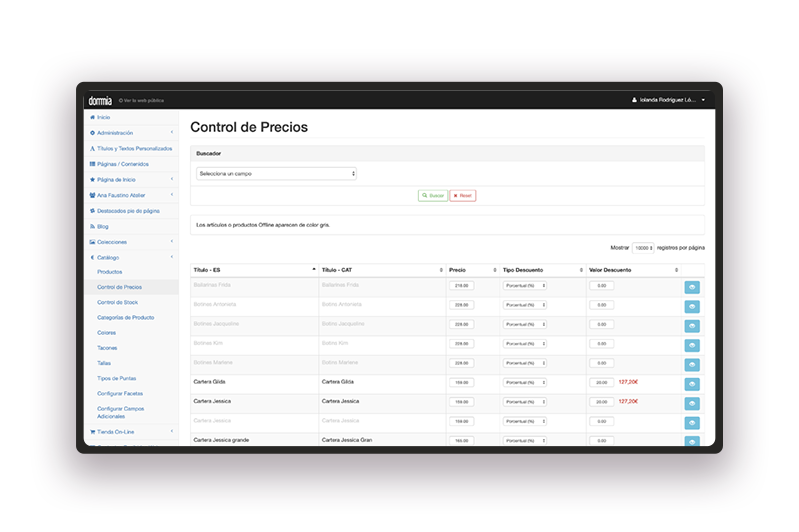The width and height of the screenshot is (799, 532).
Task: Click the Ana Faustino Atelier users icon
Action: (92, 195)
